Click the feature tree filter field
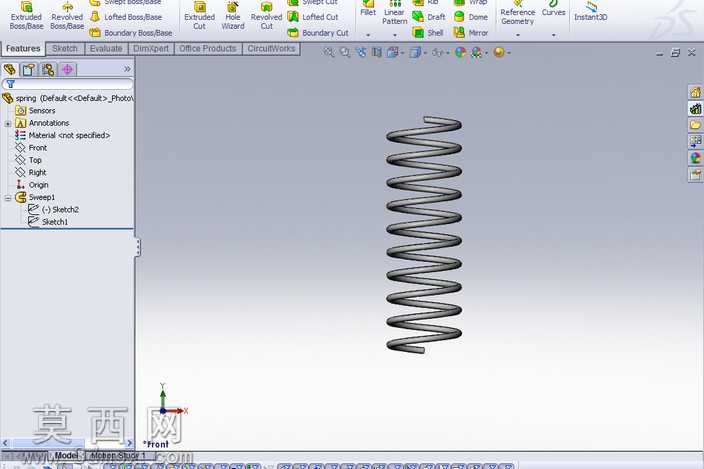704x469 pixels. (x=67, y=84)
